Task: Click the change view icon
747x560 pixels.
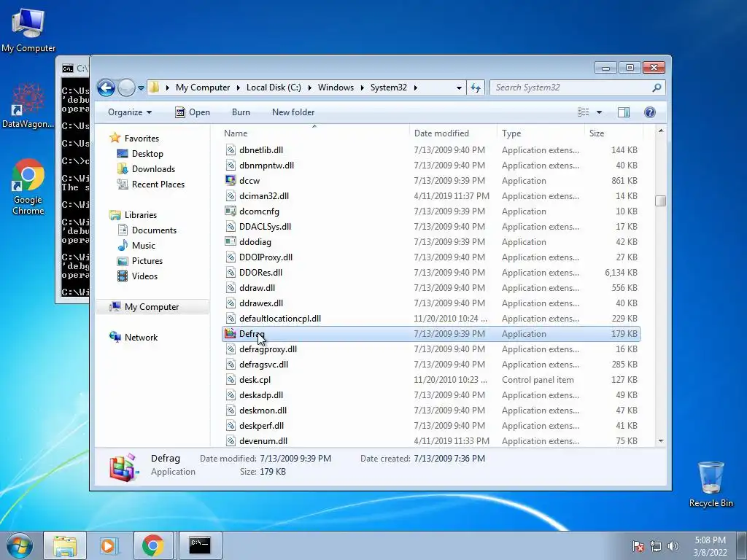Action: coord(584,112)
